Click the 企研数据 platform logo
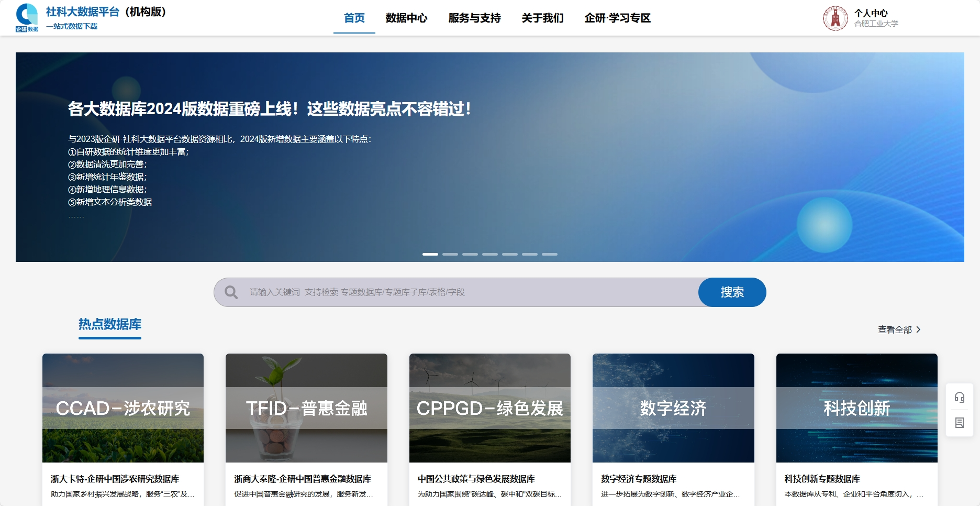The width and height of the screenshot is (980, 506). tap(27, 18)
